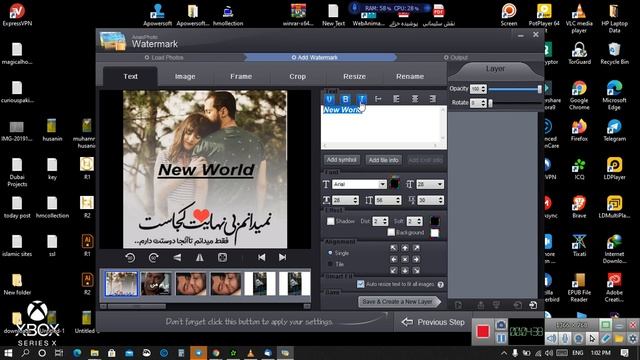Center the watermark position
The width and height of the screenshot is (640, 360).
click(405, 259)
